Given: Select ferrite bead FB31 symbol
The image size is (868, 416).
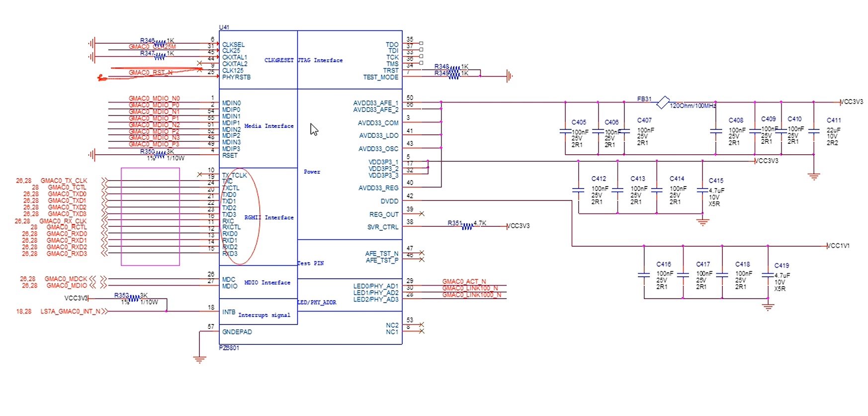Looking at the screenshot, I should point(663,103).
